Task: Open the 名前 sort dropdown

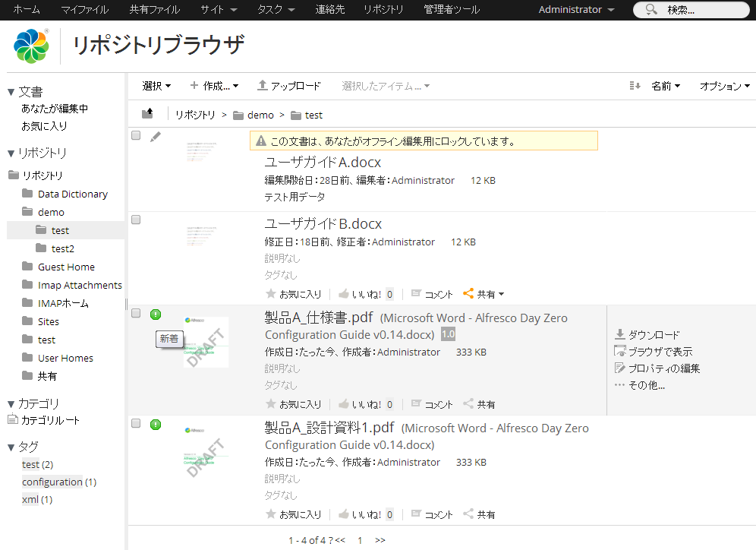Action: tap(666, 86)
